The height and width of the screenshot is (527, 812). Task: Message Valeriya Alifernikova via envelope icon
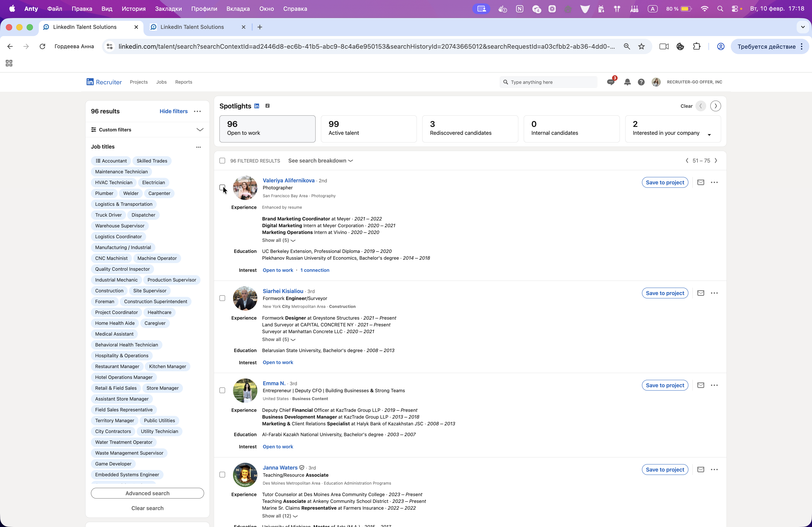tap(700, 182)
